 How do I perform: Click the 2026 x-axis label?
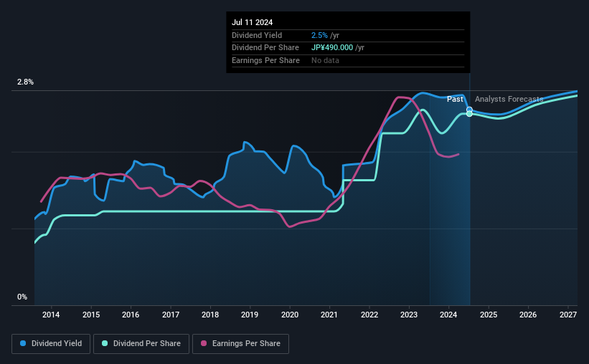[x=528, y=315]
